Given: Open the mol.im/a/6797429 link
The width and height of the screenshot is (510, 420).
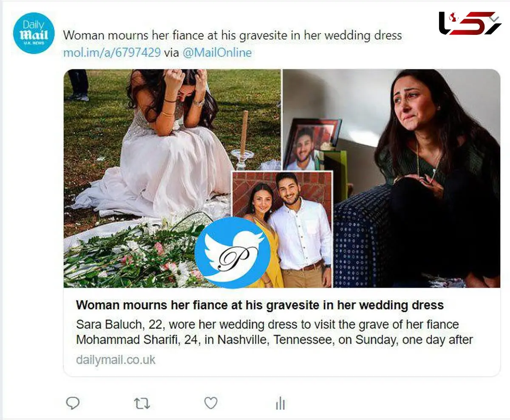Looking at the screenshot, I should (112, 53).
